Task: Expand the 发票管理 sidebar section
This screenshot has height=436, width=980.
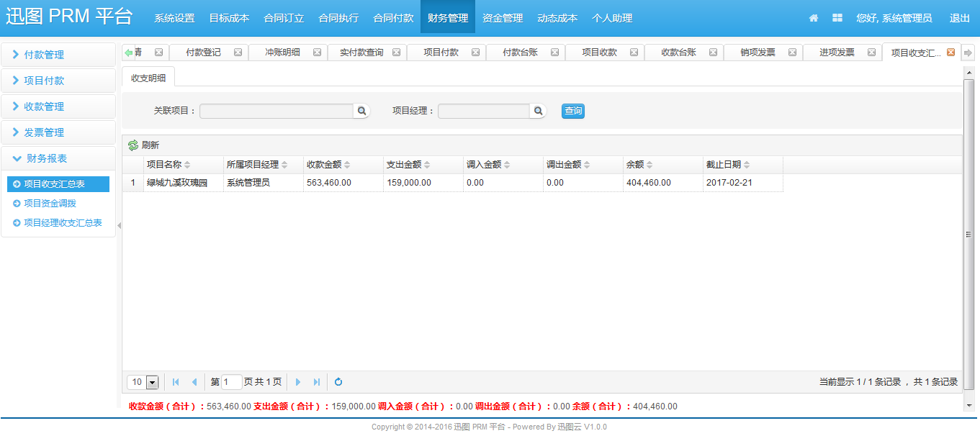Action: pos(58,132)
